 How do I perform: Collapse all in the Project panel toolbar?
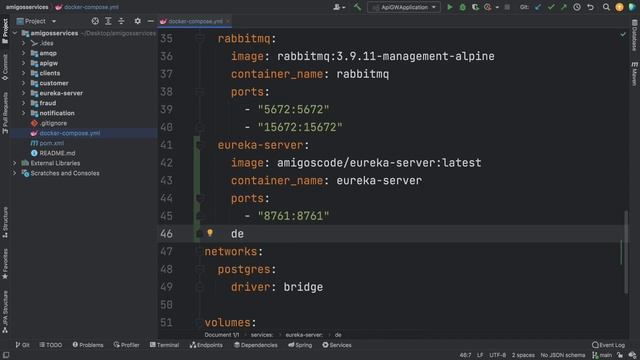pyautogui.click(x=121, y=21)
